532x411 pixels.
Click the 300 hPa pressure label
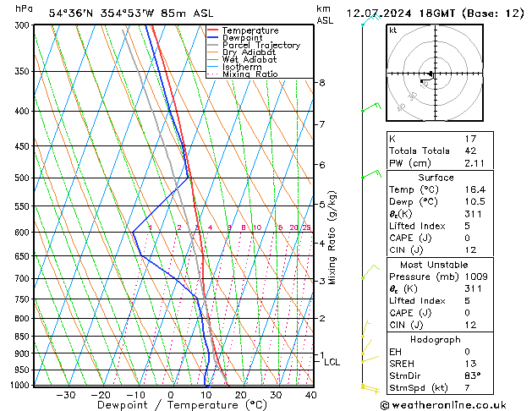(24, 25)
